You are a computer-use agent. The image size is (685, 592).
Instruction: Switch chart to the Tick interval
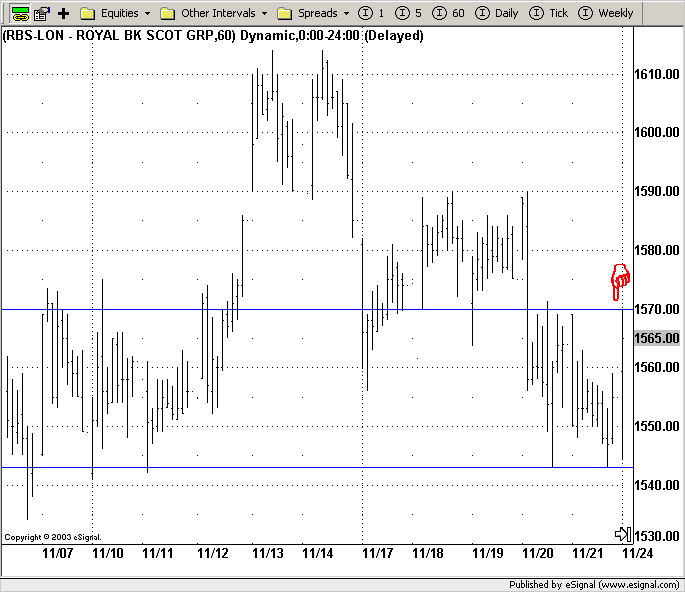click(549, 14)
